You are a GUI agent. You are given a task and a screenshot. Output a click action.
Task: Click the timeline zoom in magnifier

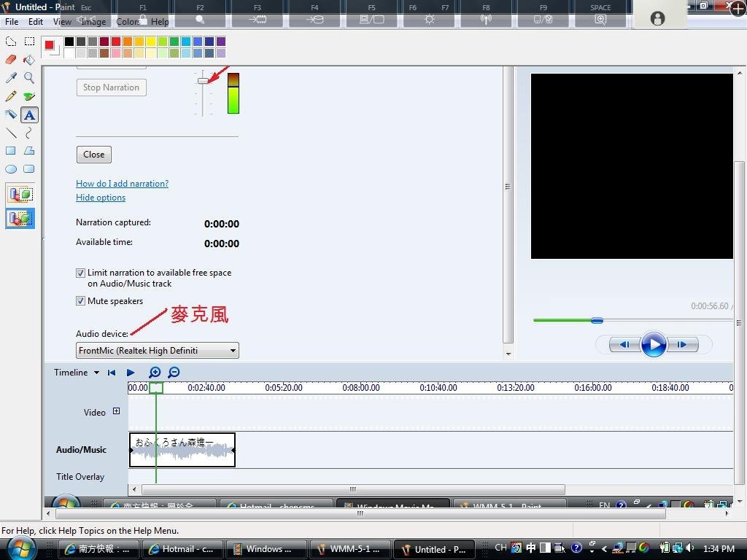click(155, 373)
